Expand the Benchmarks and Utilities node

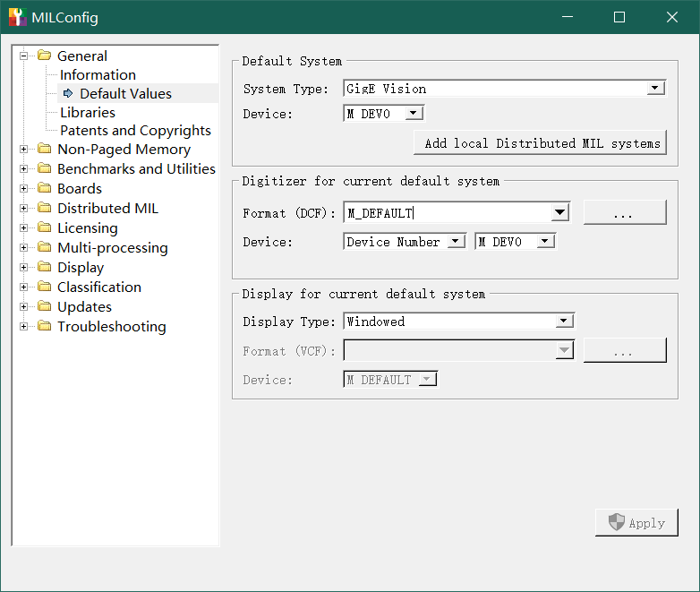tap(23, 169)
